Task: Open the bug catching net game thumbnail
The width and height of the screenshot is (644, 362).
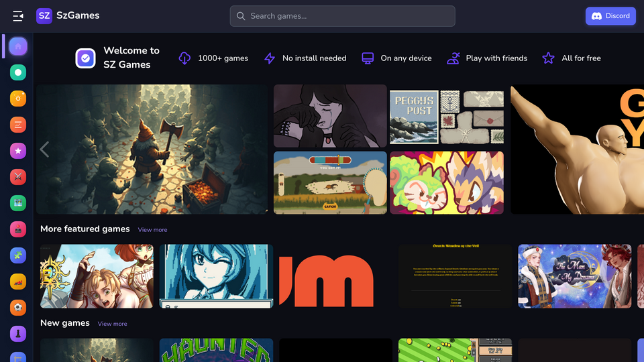Action: point(330,182)
